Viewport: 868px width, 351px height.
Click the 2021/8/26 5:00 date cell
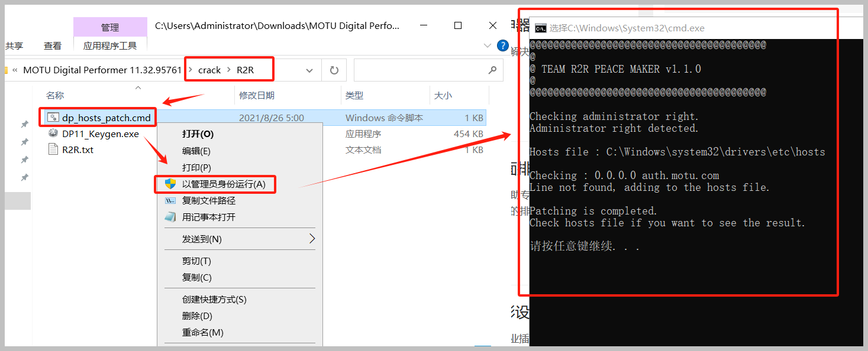(271, 118)
